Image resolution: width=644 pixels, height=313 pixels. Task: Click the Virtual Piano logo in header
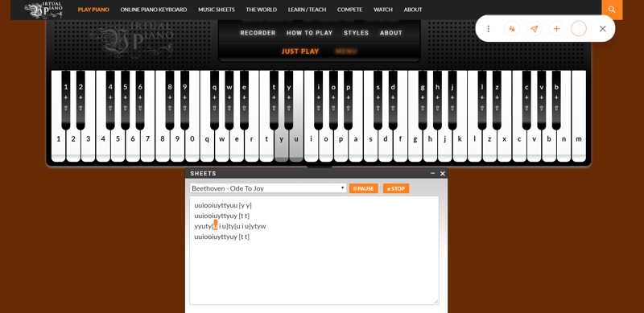pos(44,10)
